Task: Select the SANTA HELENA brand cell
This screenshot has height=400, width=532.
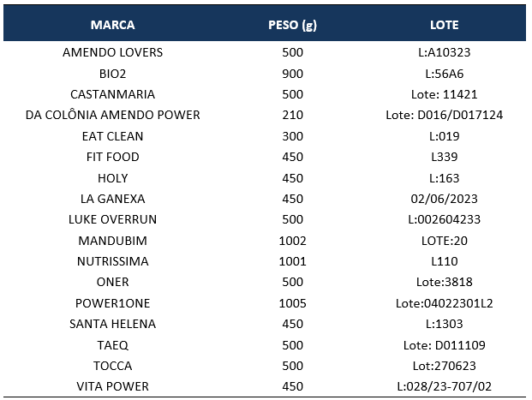Action: click(x=112, y=324)
